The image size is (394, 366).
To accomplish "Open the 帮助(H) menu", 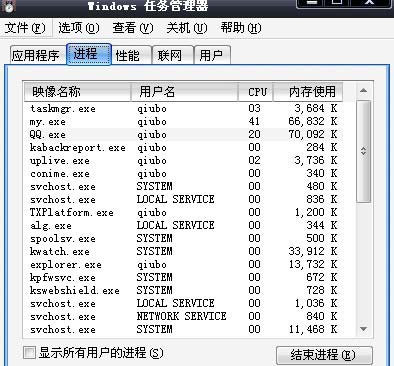I will point(241,28).
